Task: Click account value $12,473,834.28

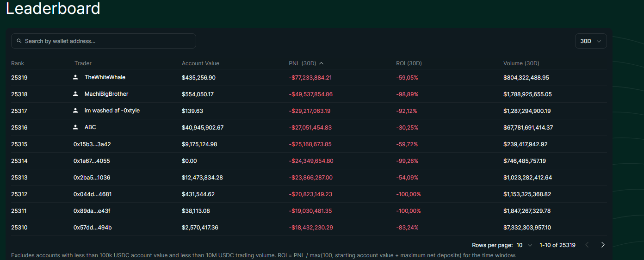Action: (x=202, y=178)
